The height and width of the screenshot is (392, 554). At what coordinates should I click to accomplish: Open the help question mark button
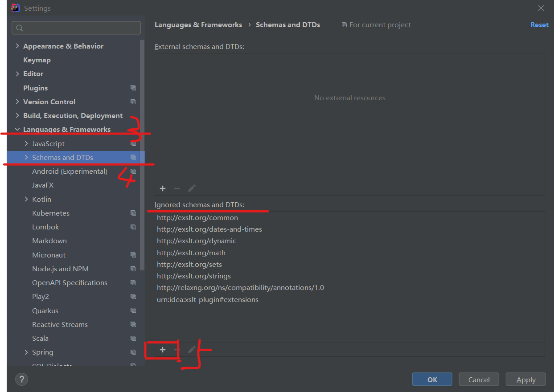[21, 380]
